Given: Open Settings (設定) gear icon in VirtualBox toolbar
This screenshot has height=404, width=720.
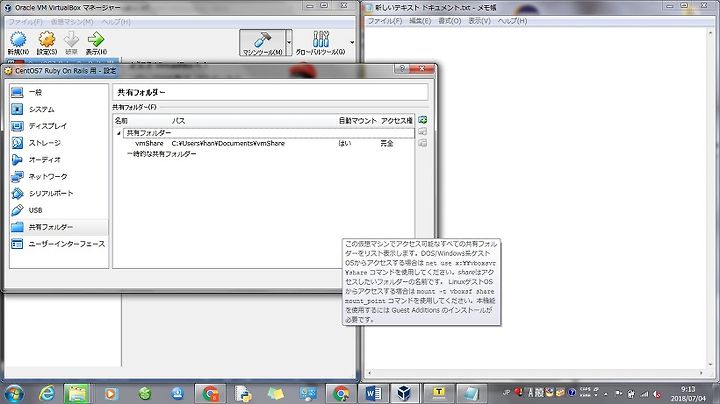Looking at the screenshot, I should pos(46,42).
